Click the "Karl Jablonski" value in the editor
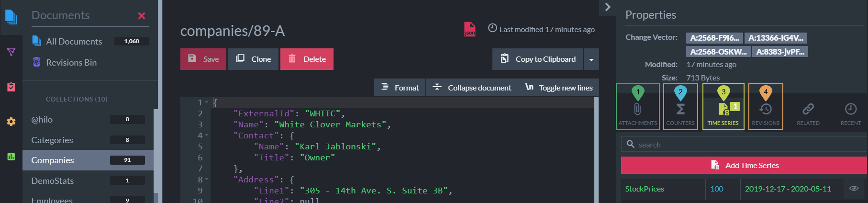Viewport: 868px width, 203px height. point(335,147)
